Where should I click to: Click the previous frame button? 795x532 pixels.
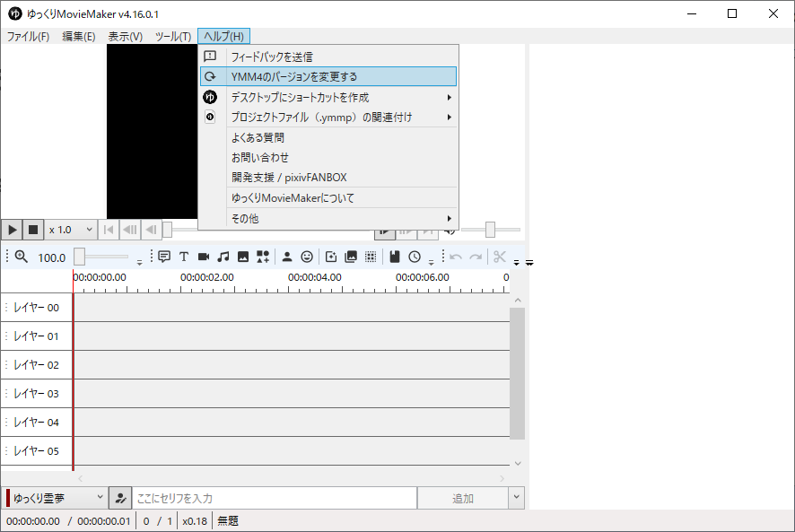(x=151, y=230)
